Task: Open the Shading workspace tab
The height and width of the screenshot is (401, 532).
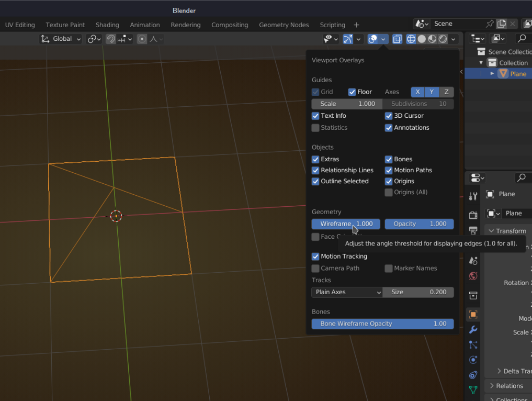Action: [107, 25]
